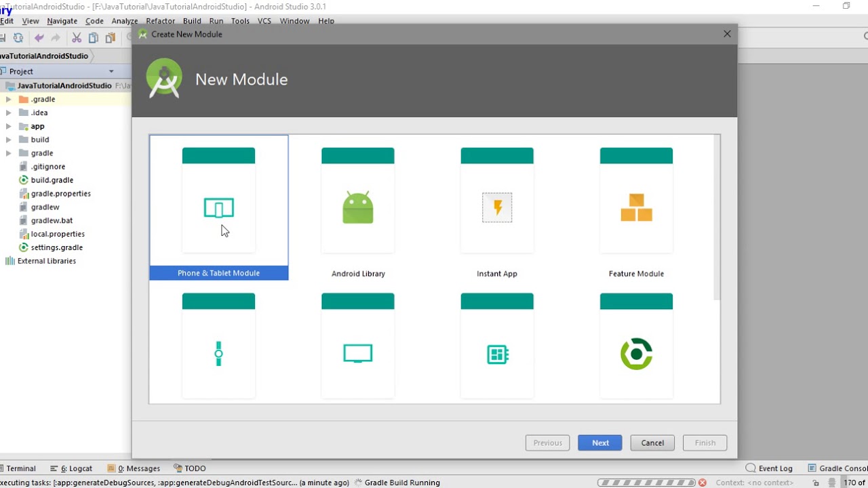This screenshot has height=488, width=868.
Task: Open the Refactor menu
Action: [160, 21]
